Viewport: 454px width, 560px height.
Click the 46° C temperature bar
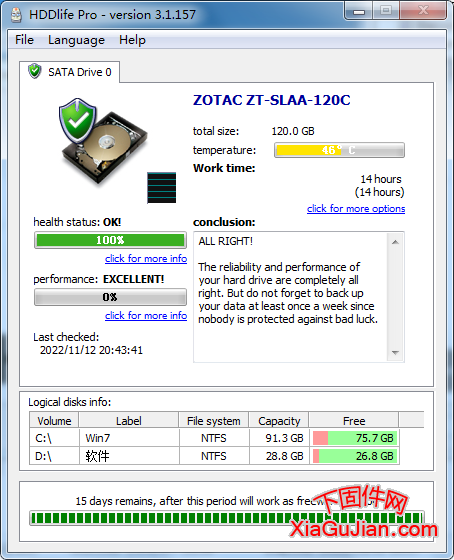tap(339, 150)
